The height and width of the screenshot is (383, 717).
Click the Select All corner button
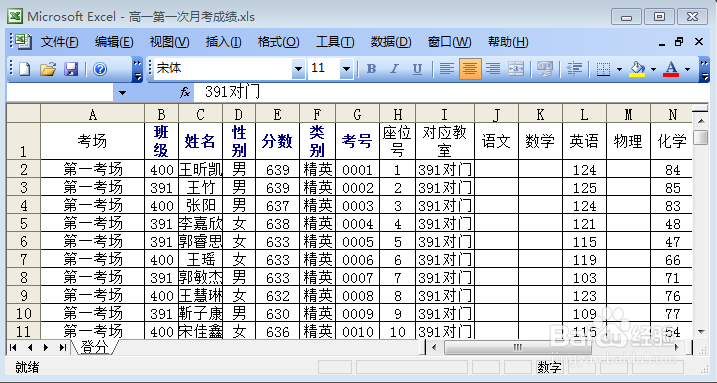[24, 113]
